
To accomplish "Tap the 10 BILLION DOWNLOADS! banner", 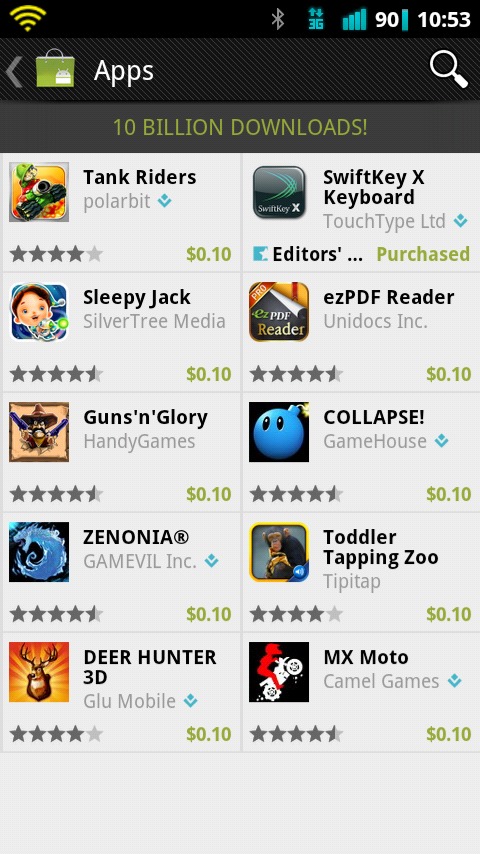I will point(240,127).
